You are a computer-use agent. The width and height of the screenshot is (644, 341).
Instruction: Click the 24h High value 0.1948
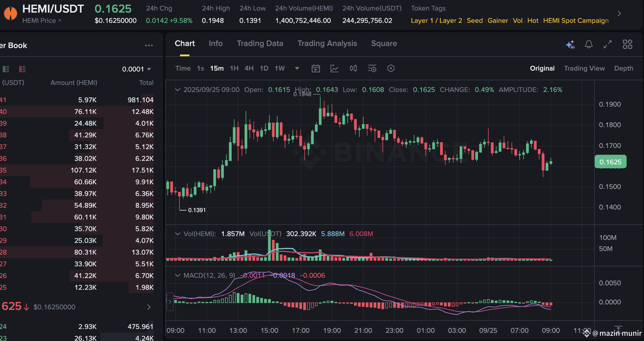tap(213, 21)
